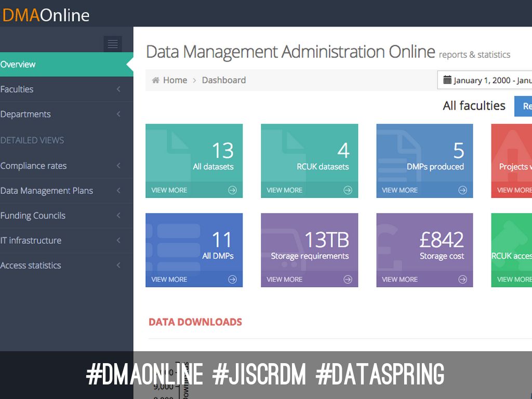This screenshot has height=399, width=532.
Task: Click VIEW MORE on Storage cost tile
Action: [x=400, y=280]
